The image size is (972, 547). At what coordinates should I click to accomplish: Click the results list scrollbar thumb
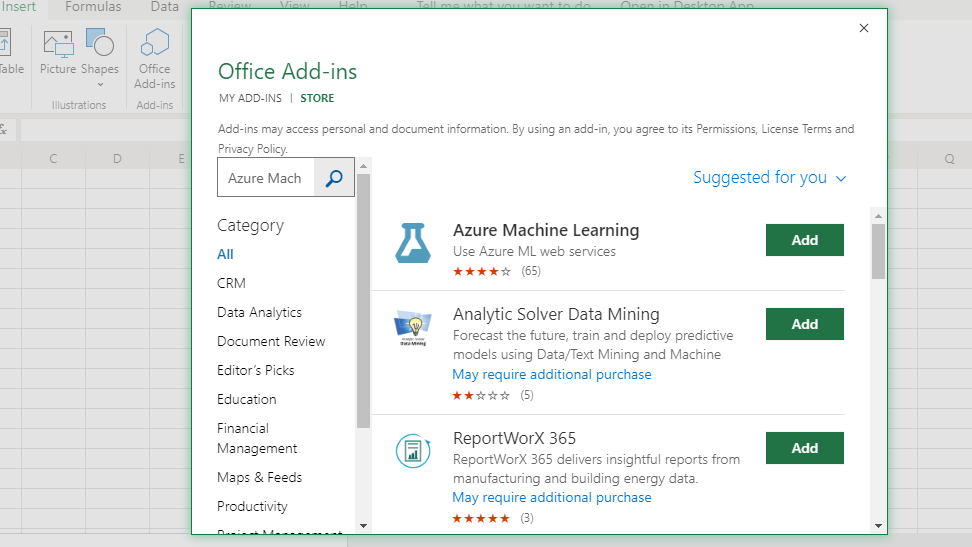(x=878, y=251)
